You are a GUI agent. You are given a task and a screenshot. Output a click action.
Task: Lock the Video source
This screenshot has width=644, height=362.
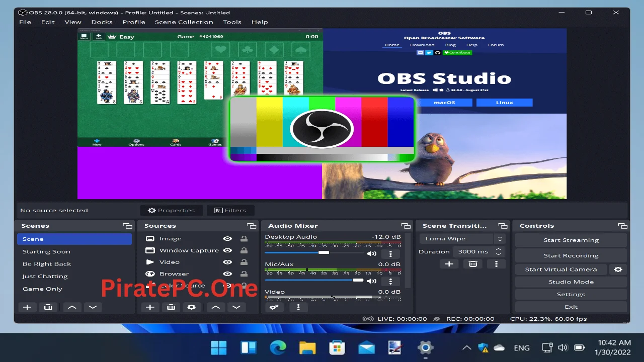click(x=244, y=262)
